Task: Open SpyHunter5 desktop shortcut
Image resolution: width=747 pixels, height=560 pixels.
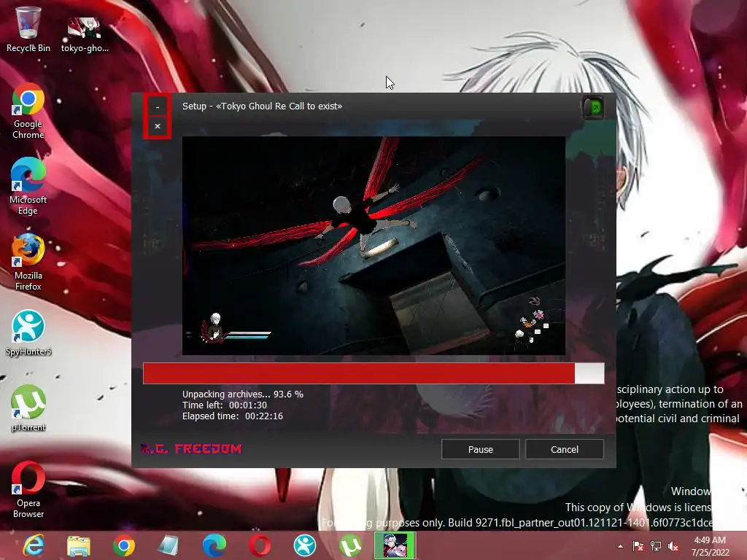Action: [x=28, y=332]
